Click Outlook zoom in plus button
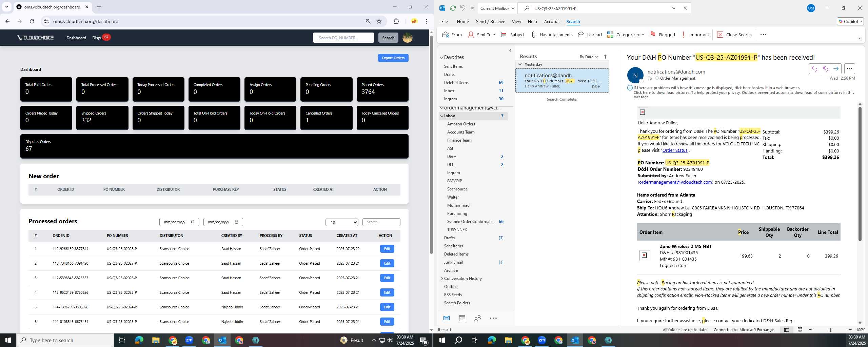The image size is (868, 347). coord(850,330)
